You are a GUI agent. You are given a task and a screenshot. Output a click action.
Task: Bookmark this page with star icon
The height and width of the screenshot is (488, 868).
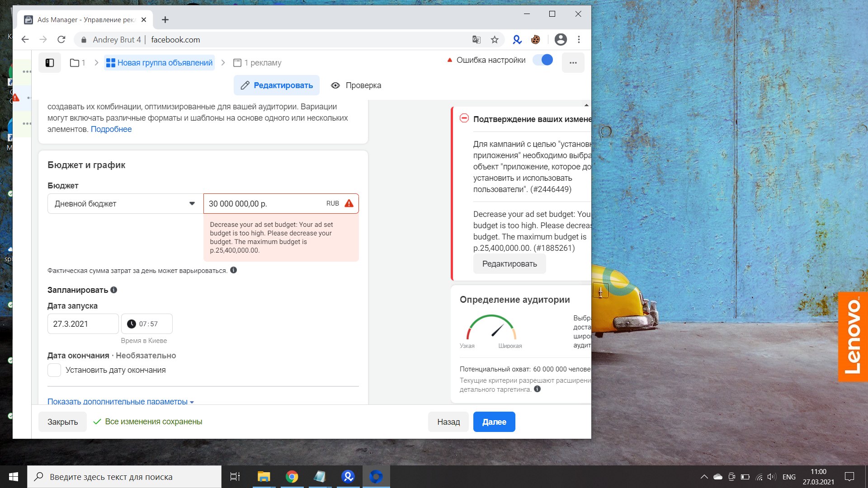click(495, 40)
